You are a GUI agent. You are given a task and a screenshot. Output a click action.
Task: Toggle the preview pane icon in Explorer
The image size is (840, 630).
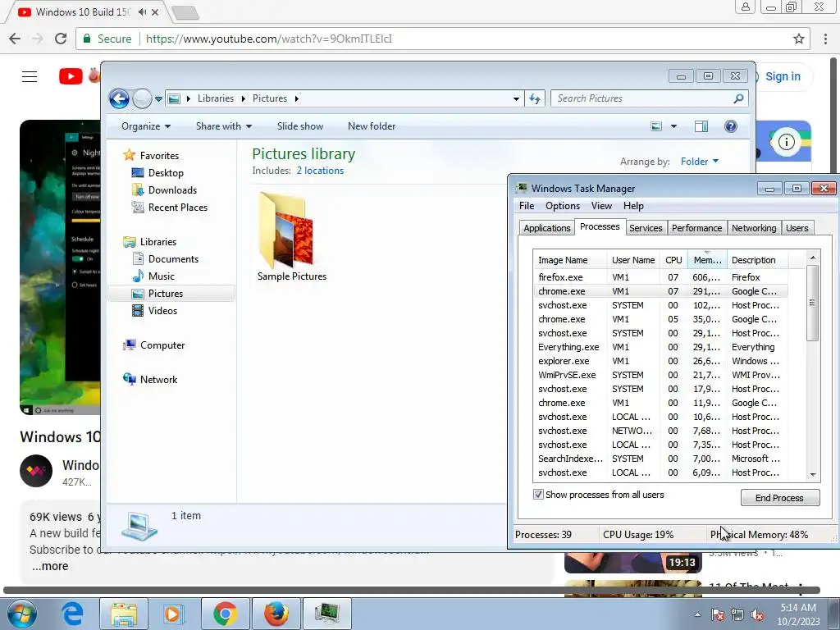point(701,126)
